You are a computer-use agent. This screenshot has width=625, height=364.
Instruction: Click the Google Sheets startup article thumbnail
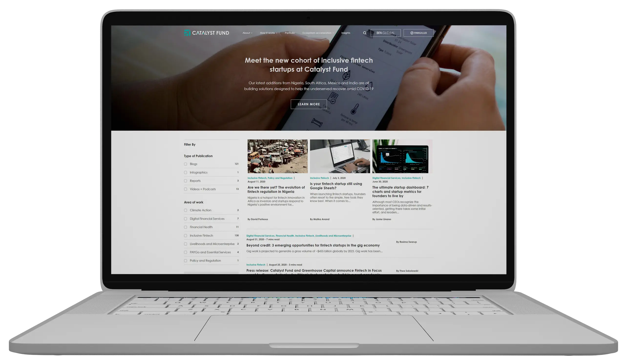click(x=340, y=156)
